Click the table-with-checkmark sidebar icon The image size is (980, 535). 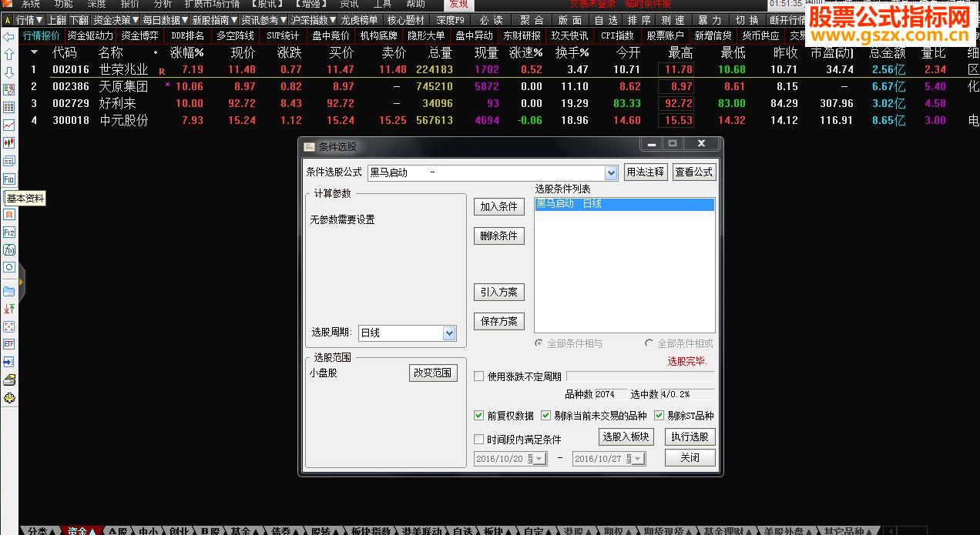pyautogui.click(x=9, y=90)
